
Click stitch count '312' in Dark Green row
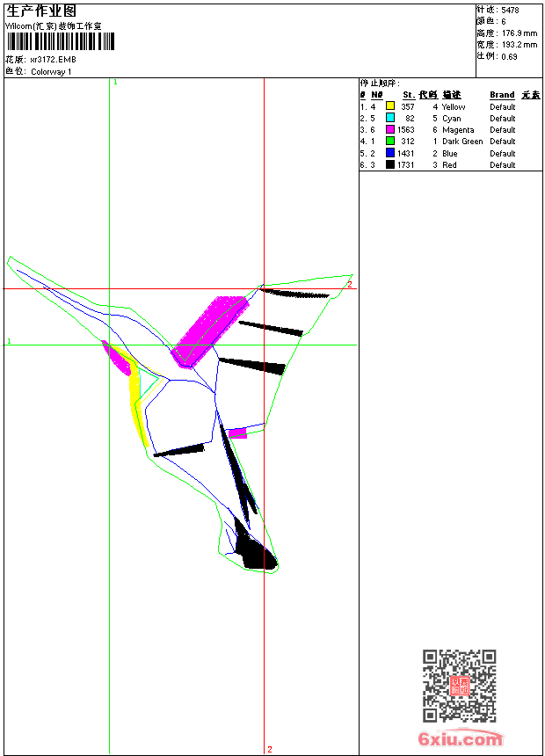pos(408,142)
